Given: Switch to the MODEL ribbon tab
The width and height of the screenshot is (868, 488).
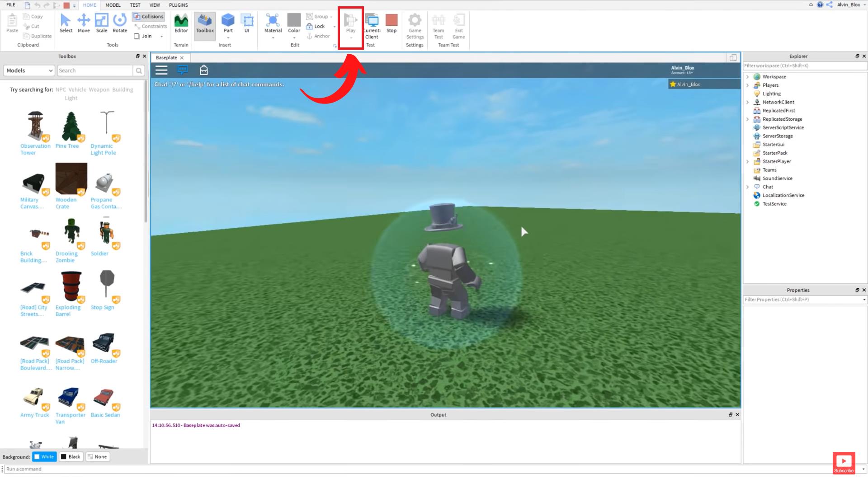Looking at the screenshot, I should 113,5.
